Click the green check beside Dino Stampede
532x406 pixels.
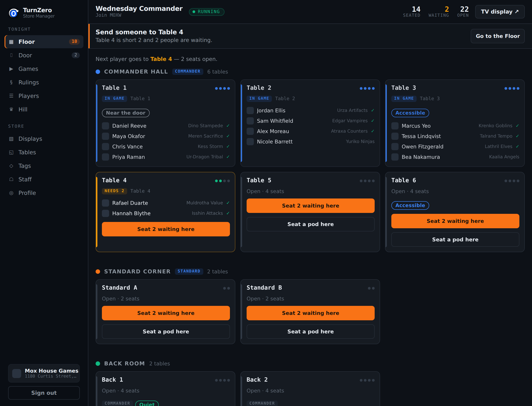228,126
